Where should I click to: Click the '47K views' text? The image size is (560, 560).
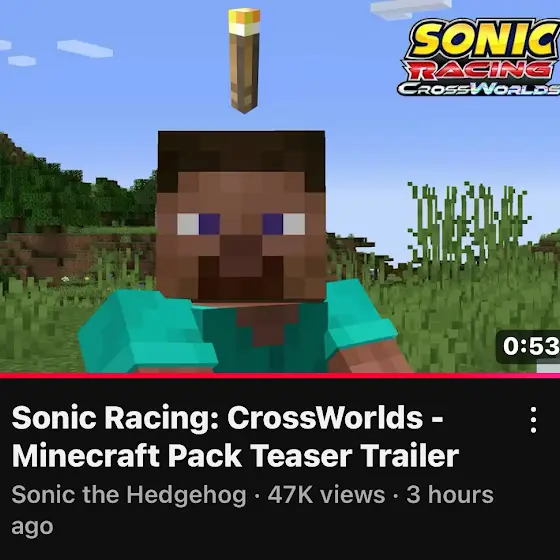pos(326,495)
